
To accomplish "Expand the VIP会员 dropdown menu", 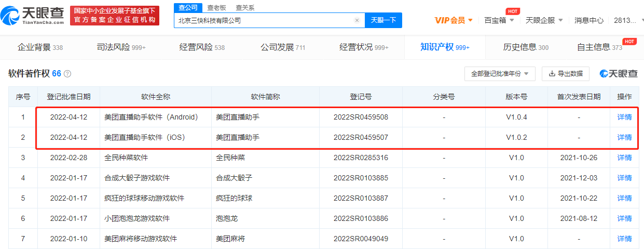I will (454, 20).
